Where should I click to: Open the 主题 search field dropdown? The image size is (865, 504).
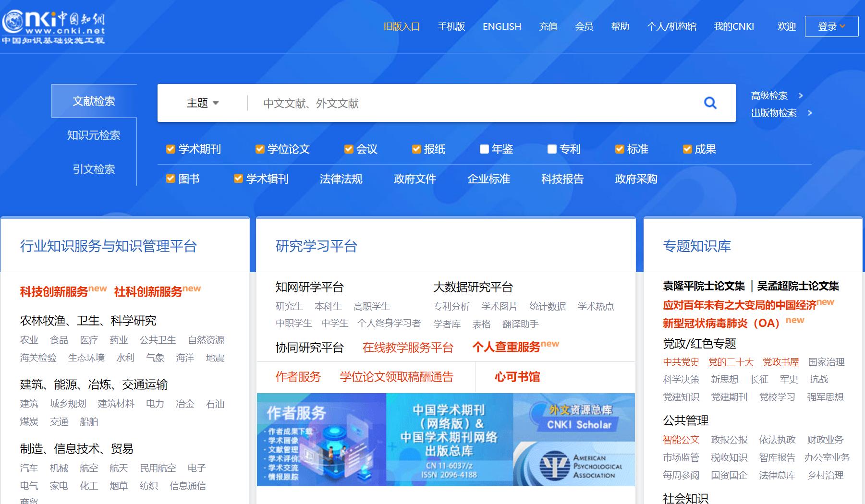tap(203, 103)
